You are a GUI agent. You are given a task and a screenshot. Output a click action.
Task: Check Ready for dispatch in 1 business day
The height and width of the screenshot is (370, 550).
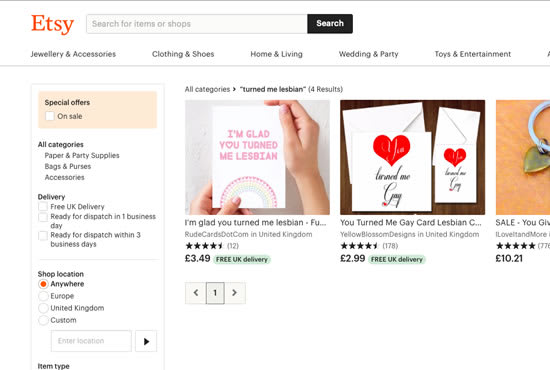tap(43, 217)
